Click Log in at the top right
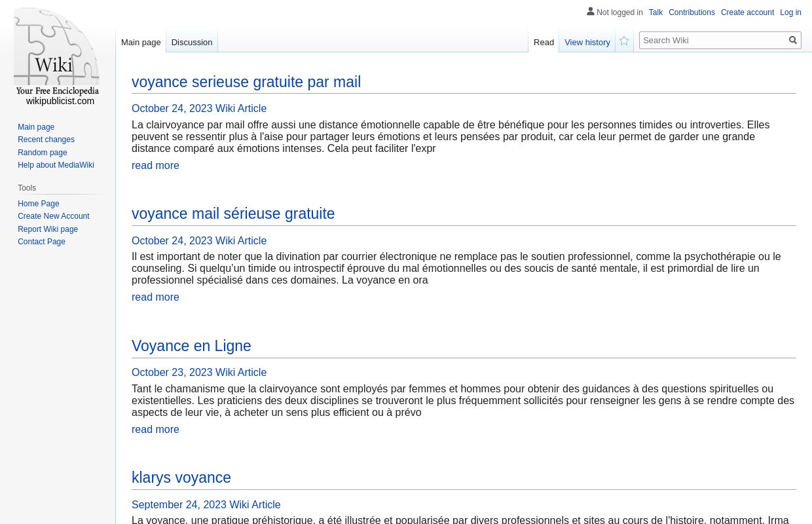 790,12
